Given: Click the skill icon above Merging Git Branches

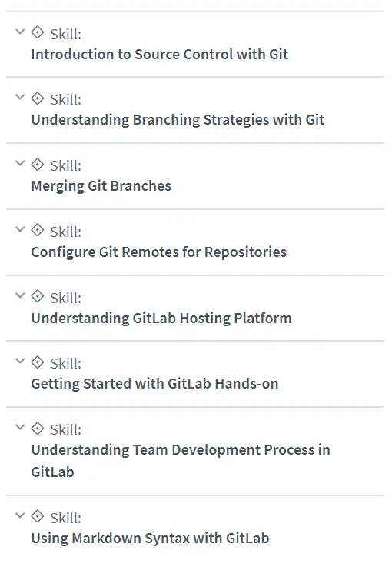Looking at the screenshot, I should pyautogui.click(x=37, y=165).
